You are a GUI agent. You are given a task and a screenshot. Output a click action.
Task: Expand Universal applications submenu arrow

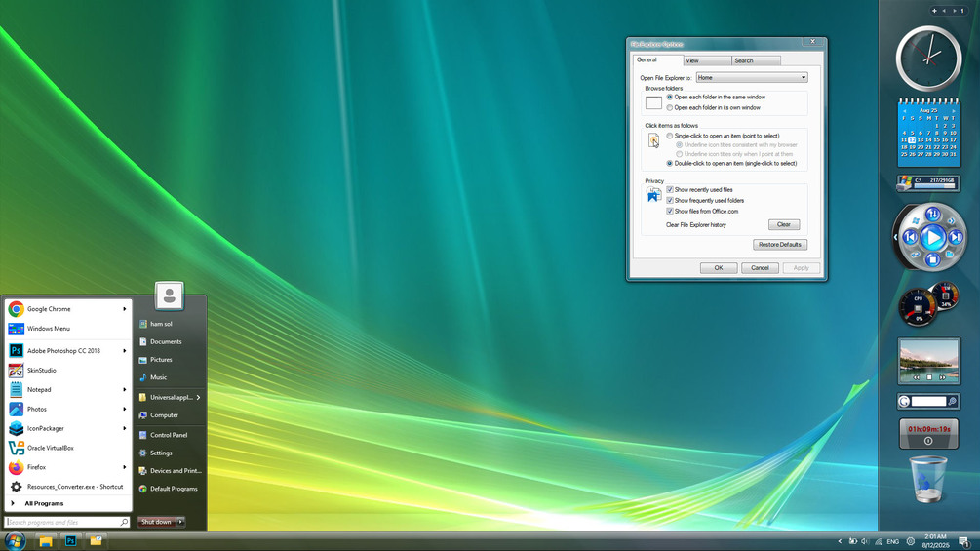198,397
